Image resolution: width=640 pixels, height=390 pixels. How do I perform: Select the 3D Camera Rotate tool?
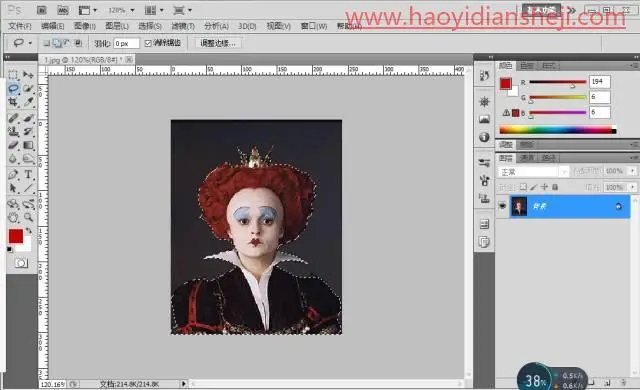(x=28, y=204)
